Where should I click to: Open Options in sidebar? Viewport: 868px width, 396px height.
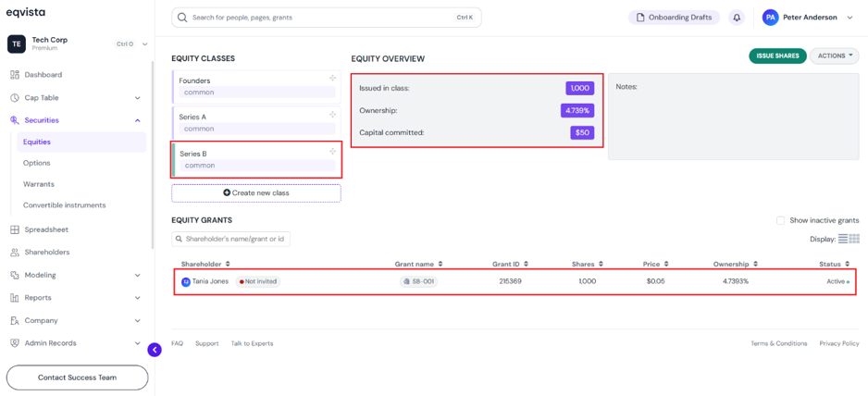tap(36, 164)
